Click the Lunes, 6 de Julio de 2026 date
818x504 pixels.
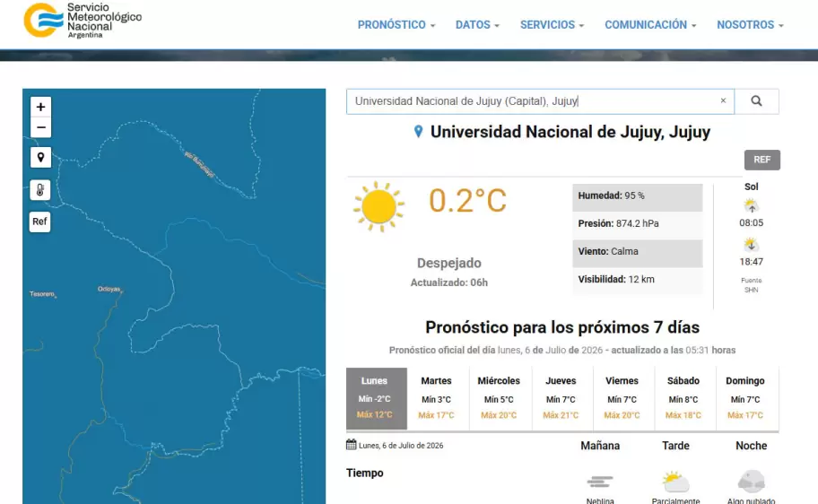[x=401, y=446]
